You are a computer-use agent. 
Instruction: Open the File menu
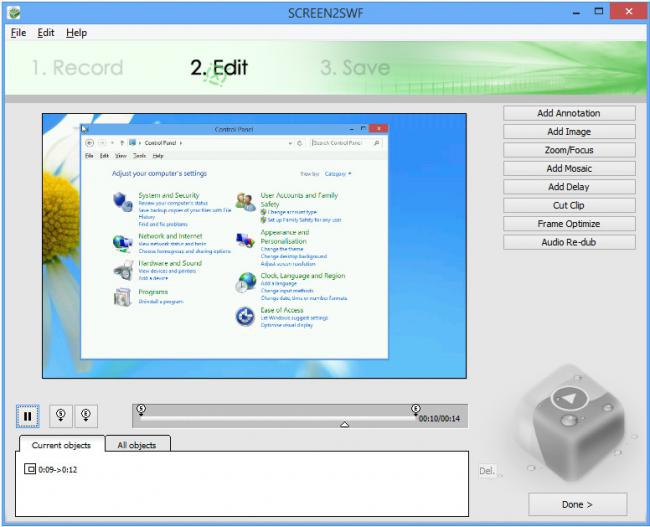pos(18,33)
